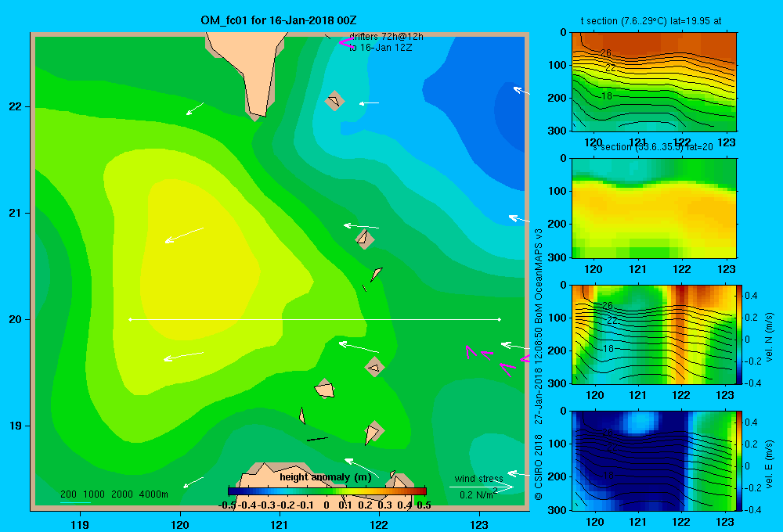Click the wind stress reference arrow in legend
The width and height of the screenshot is (783, 532).
coord(481,487)
